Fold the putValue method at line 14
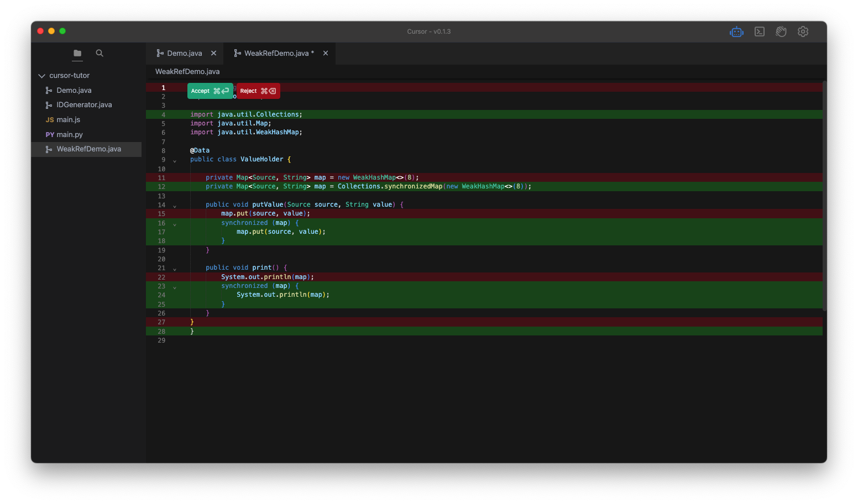Image resolution: width=858 pixels, height=504 pixels. point(175,206)
